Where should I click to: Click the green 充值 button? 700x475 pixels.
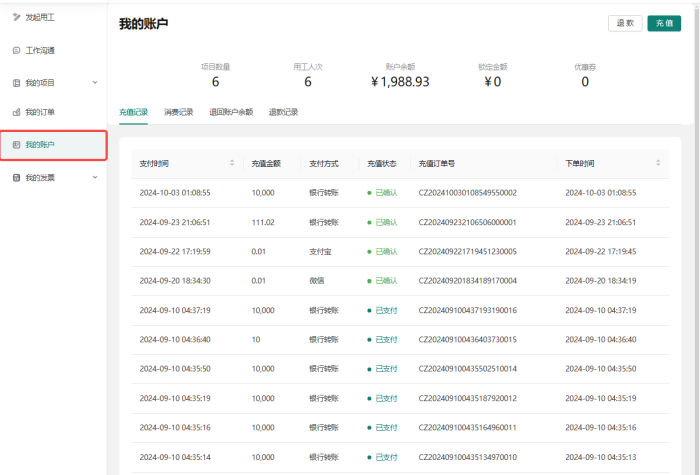664,23
